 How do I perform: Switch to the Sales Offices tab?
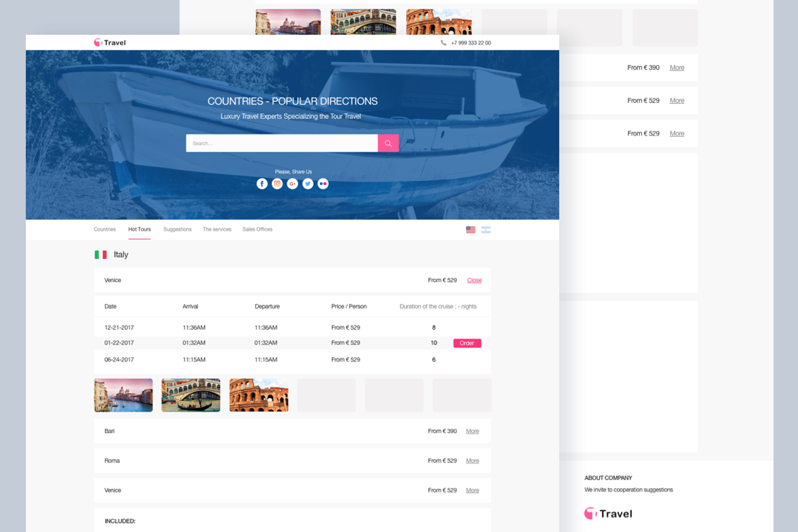pos(257,229)
